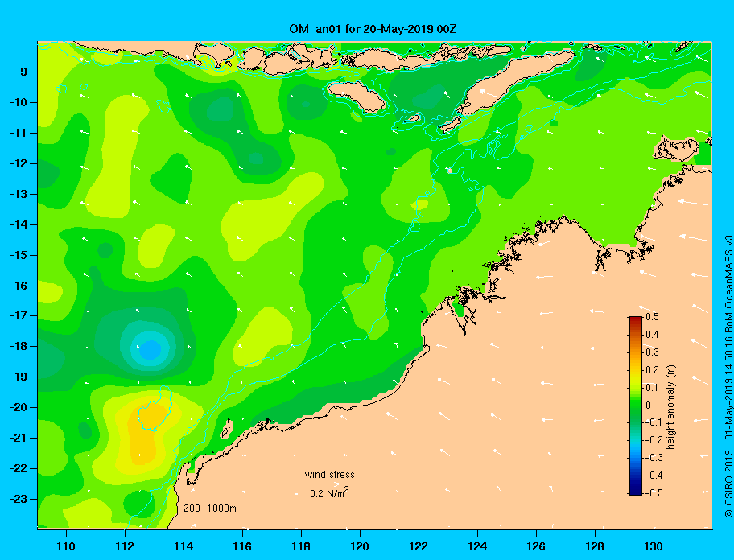
Task: Click the longitude label 118
Action: point(301,546)
